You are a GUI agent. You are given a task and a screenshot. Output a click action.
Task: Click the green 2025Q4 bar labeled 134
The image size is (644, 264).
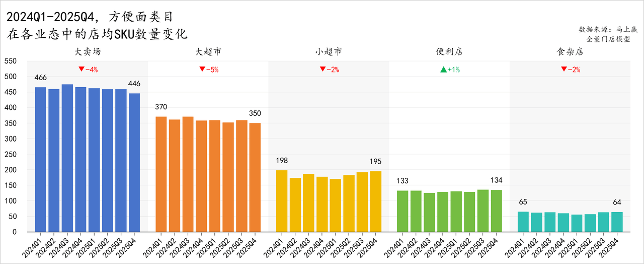[496, 211]
